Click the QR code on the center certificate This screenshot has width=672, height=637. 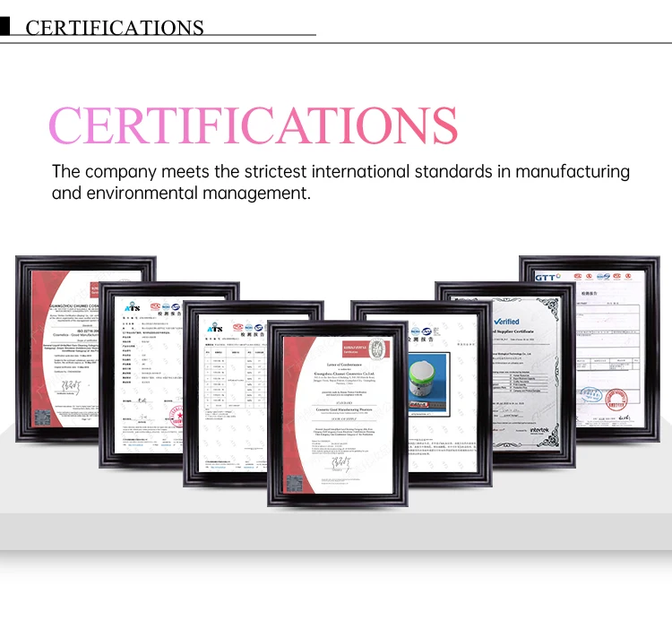pyautogui.click(x=295, y=484)
